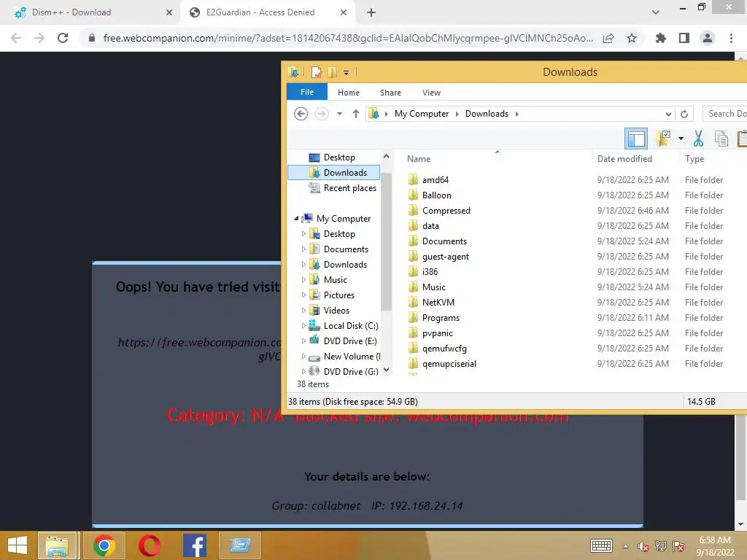Viewport: 747px width, 560px height.
Task: Open Explorer recent locations dropdown
Action: click(340, 114)
